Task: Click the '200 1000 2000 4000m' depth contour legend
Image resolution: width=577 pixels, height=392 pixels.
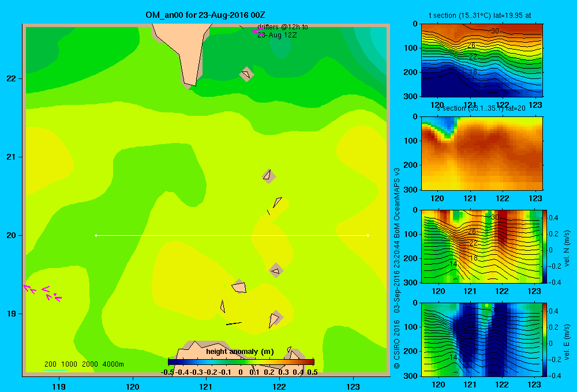Action: coord(84,364)
